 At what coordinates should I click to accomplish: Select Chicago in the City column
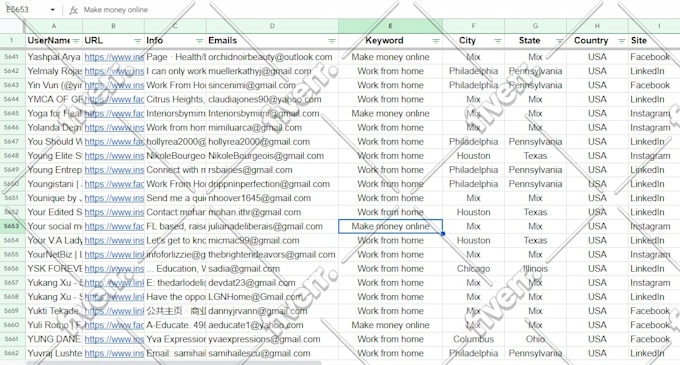pyautogui.click(x=473, y=269)
